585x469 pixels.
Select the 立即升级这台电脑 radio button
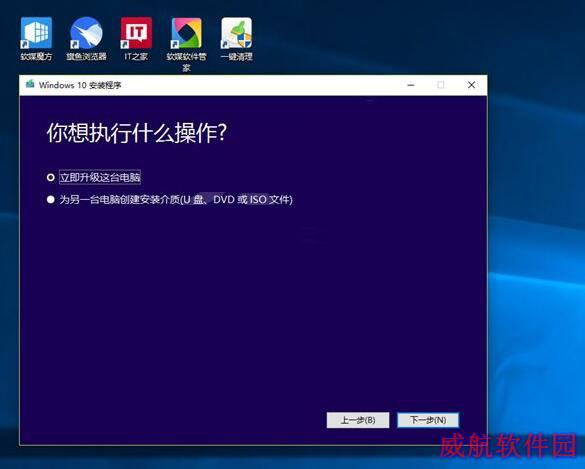tap(51, 177)
